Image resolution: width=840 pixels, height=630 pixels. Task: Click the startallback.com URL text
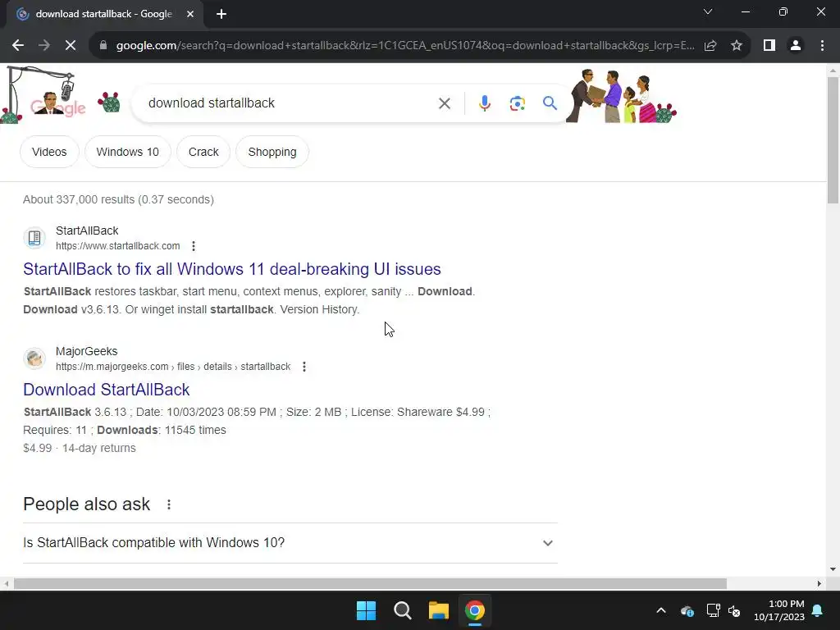(118, 246)
